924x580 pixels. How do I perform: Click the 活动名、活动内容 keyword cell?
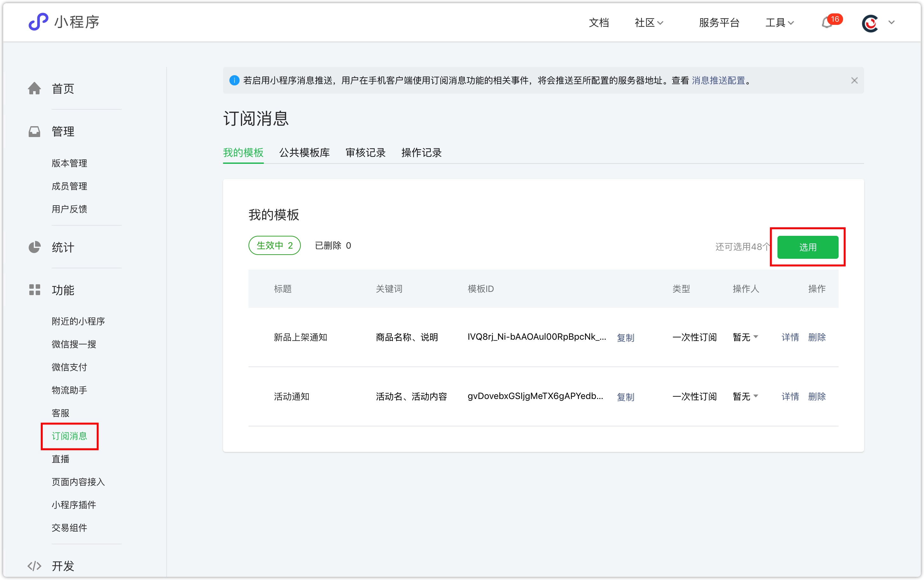[411, 396]
